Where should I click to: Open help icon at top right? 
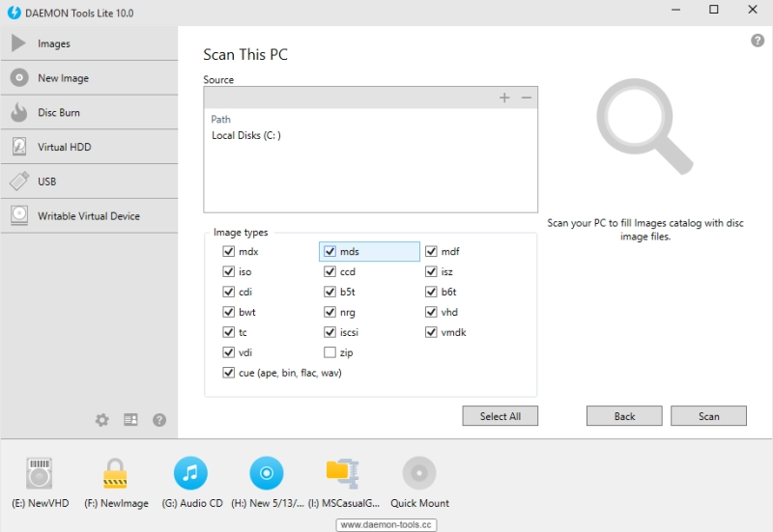[758, 41]
